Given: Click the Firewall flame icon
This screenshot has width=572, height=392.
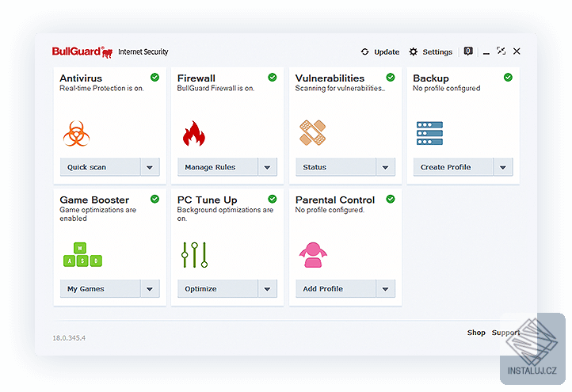Looking at the screenshot, I should [194, 134].
